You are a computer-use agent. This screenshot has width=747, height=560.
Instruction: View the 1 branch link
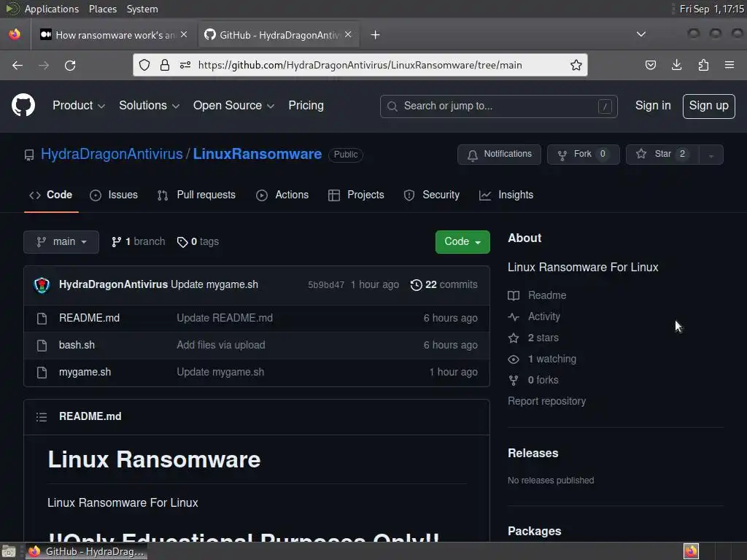pyautogui.click(x=138, y=242)
